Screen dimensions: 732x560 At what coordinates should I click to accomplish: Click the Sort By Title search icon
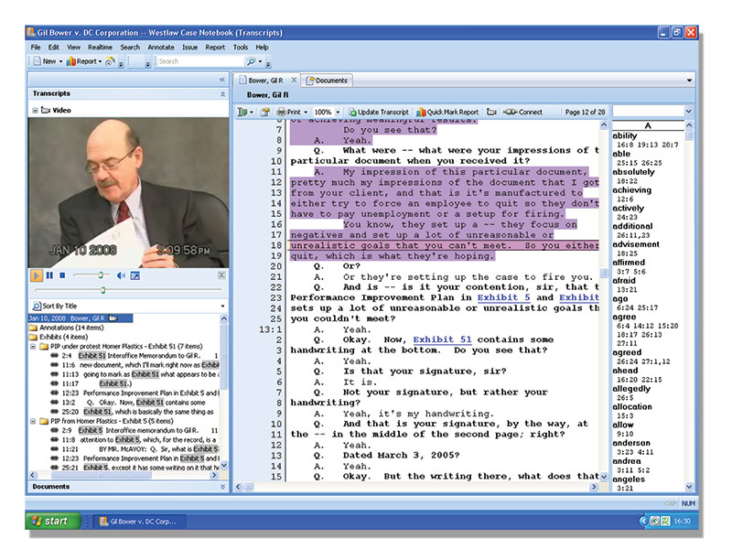pyautogui.click(x=37, y=307)
